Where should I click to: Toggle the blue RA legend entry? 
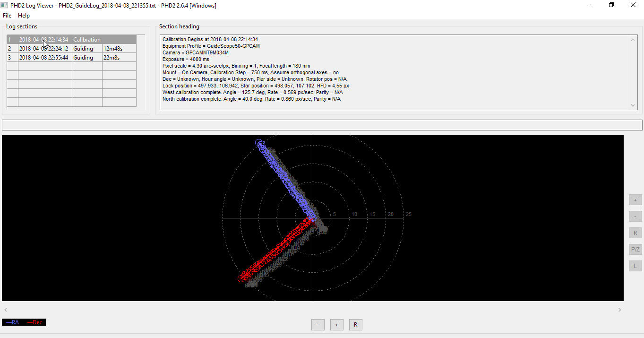pos(12,322)
